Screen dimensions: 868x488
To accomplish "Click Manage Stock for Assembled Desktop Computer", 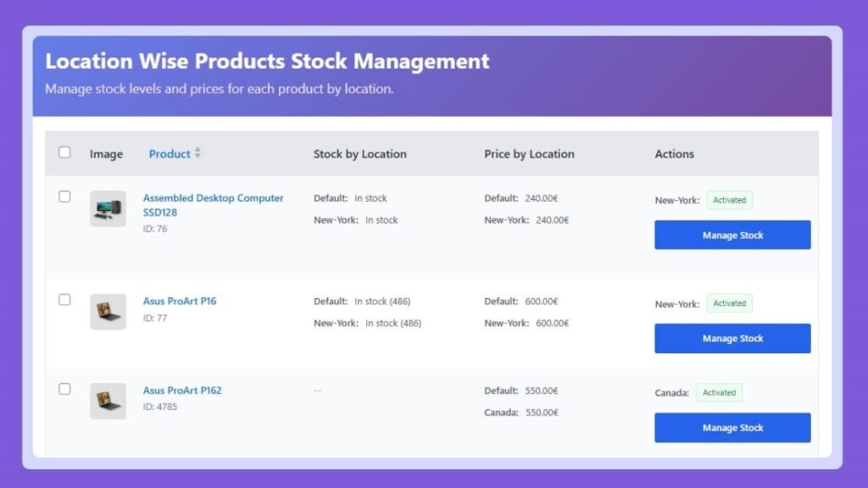I will point(732,236).
